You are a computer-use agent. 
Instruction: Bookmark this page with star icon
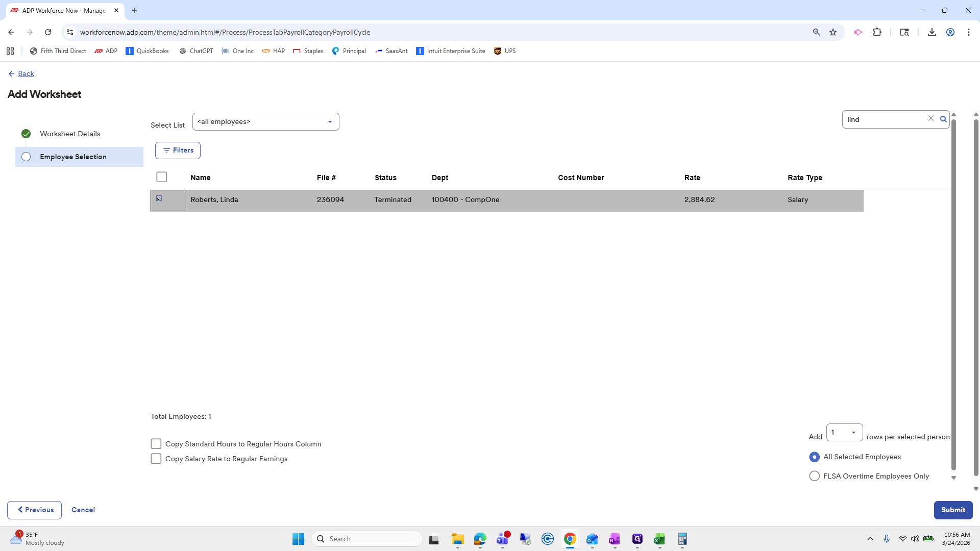point(833,32)
